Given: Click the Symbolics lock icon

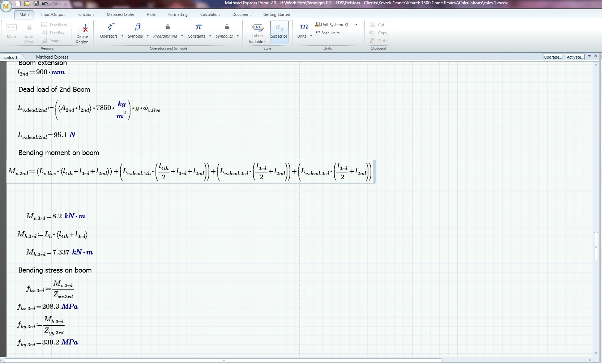Looking at the screenshot, I should tap(227, 27).
